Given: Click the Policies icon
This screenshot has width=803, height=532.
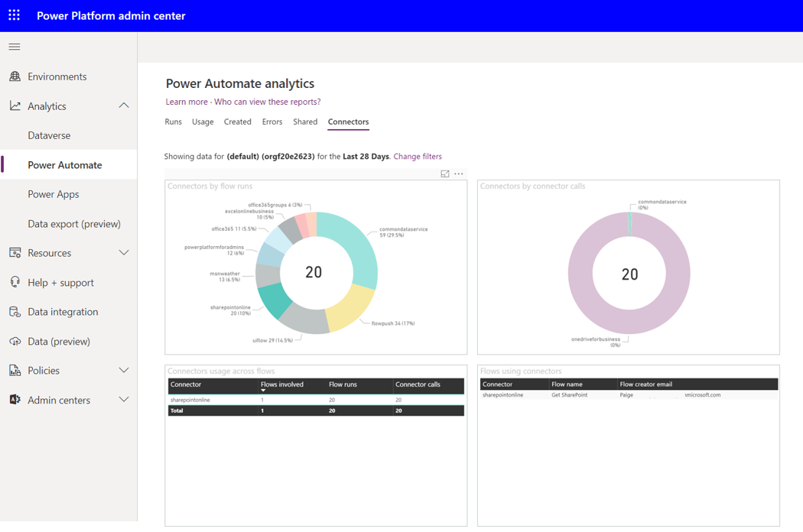Looking at the screenshot, I should coord(16,370).
